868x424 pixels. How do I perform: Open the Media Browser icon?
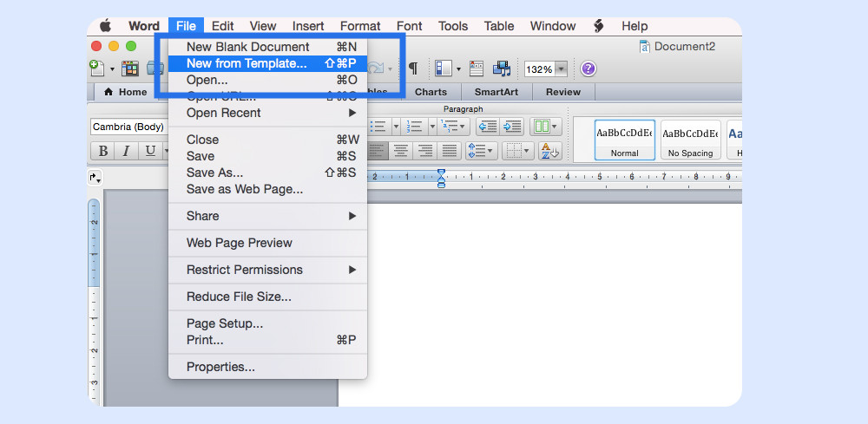(x=502, y=68)
